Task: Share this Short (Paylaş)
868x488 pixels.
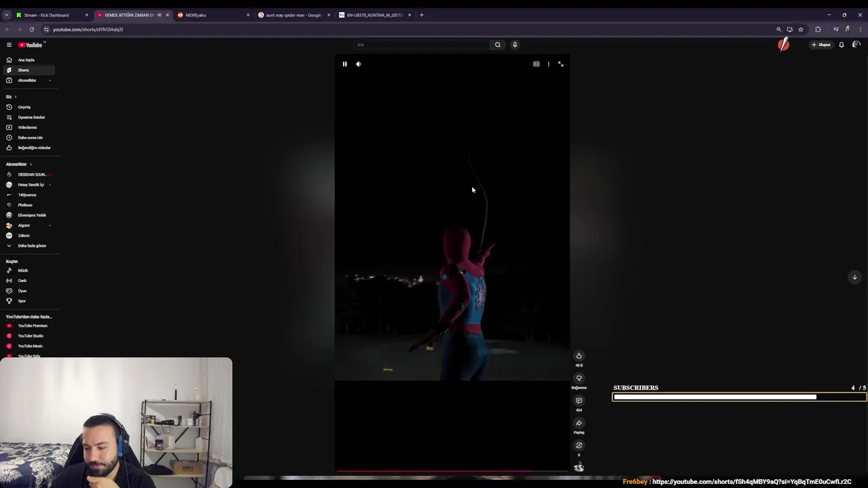Action: tap(579, 423)
